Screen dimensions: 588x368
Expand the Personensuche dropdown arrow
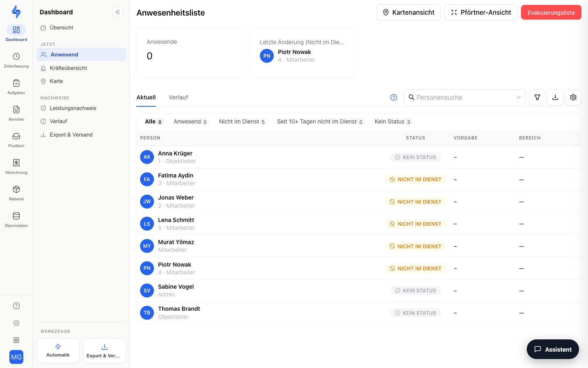tap(518, 97)
